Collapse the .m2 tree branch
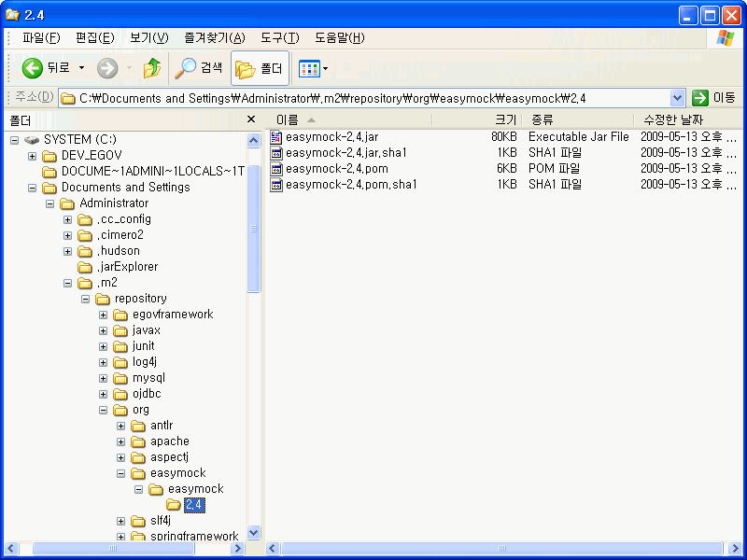This screenshot has width=747, height=560. click(x=68, y=282)
